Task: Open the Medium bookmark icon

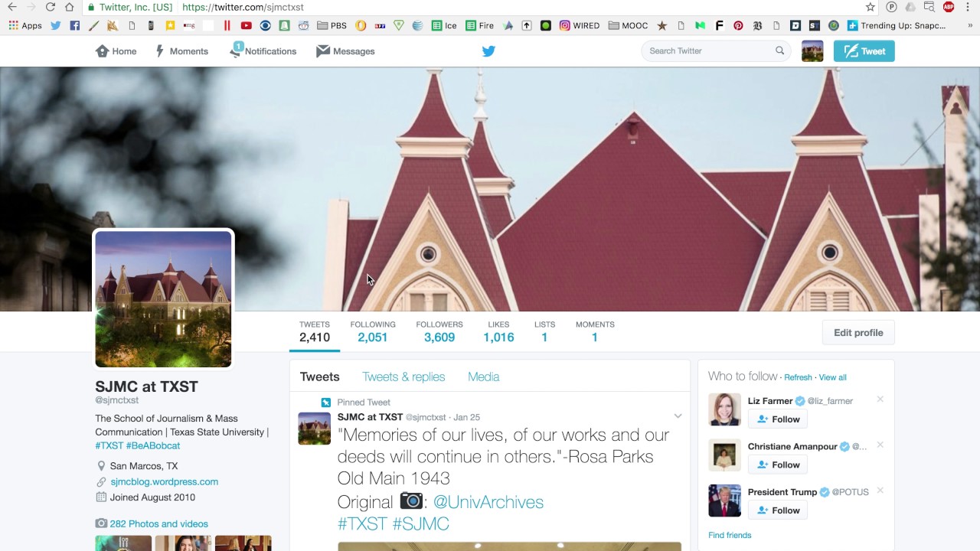Action: pos(700,25)
